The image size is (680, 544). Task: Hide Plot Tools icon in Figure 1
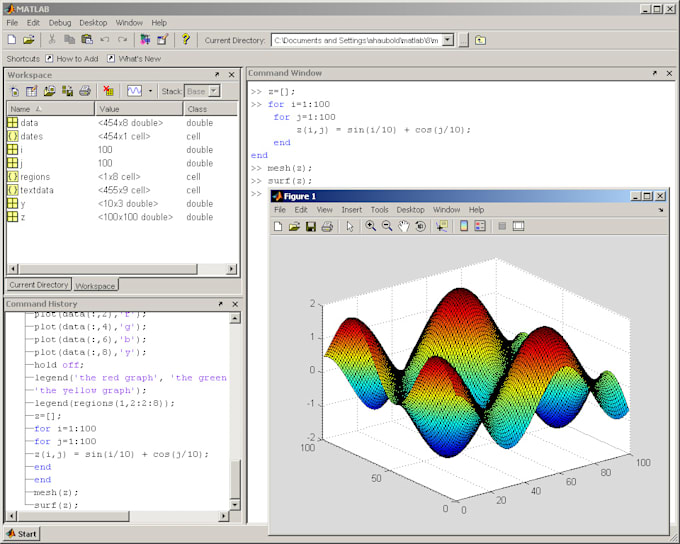pyautogui.click(x=502, y=226)
